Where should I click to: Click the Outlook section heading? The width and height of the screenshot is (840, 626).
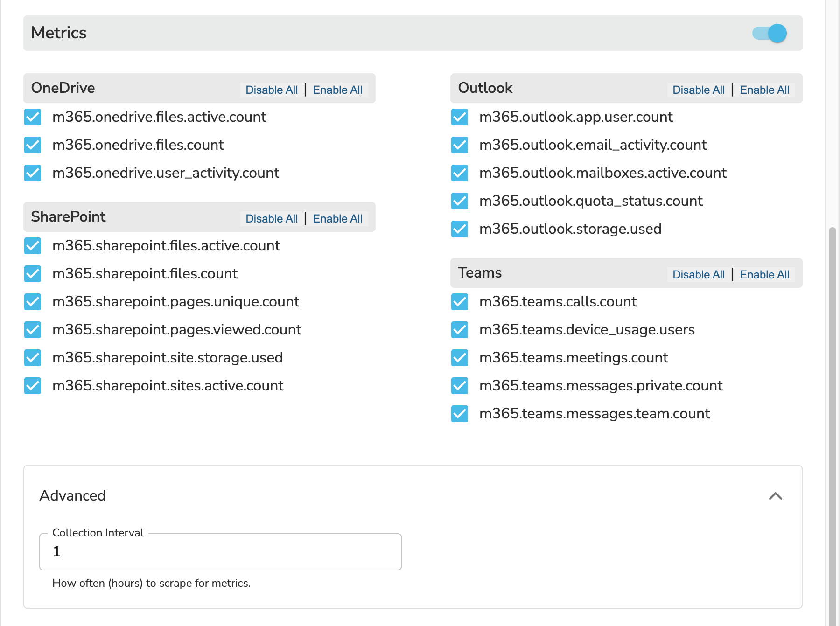tap(485, 88)
